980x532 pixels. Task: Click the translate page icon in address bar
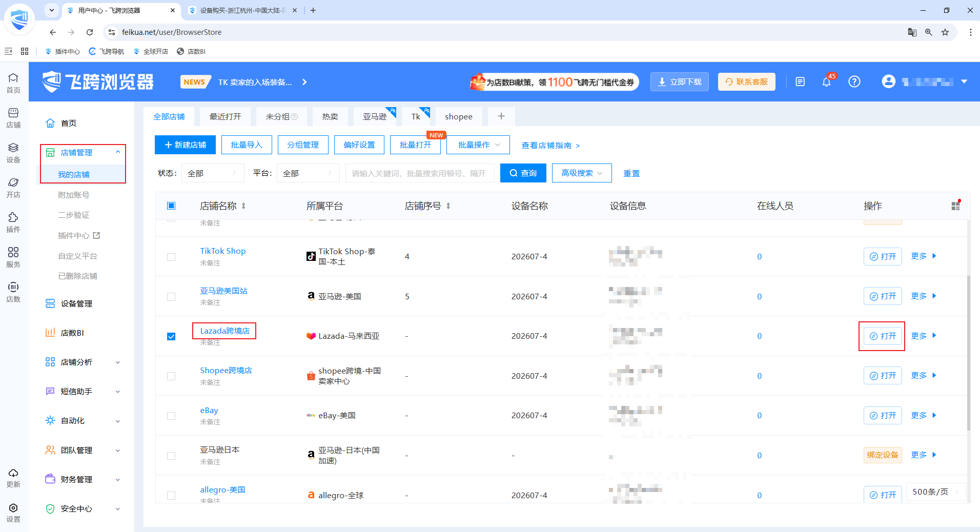tap(912, 32)
